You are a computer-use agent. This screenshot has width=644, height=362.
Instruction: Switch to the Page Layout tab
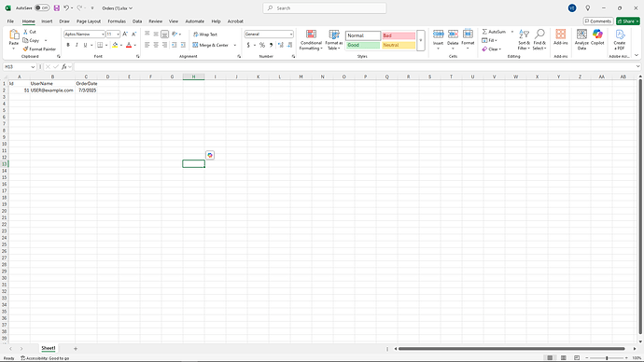click(89, 21)
